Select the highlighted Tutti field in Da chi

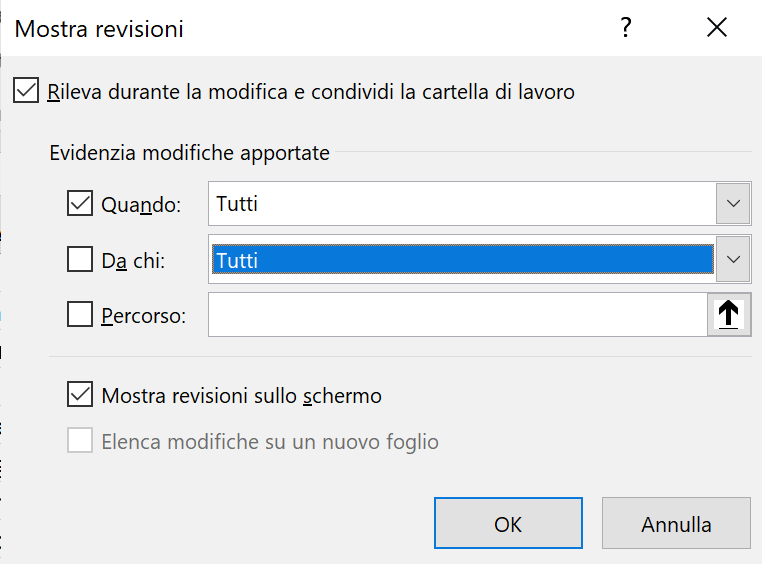click(462, 259)
